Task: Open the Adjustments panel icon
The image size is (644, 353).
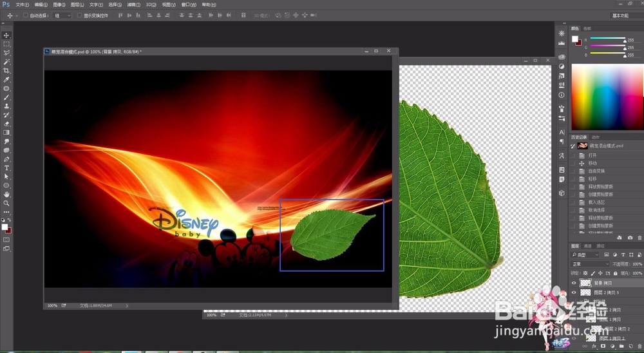Action: 562,66
